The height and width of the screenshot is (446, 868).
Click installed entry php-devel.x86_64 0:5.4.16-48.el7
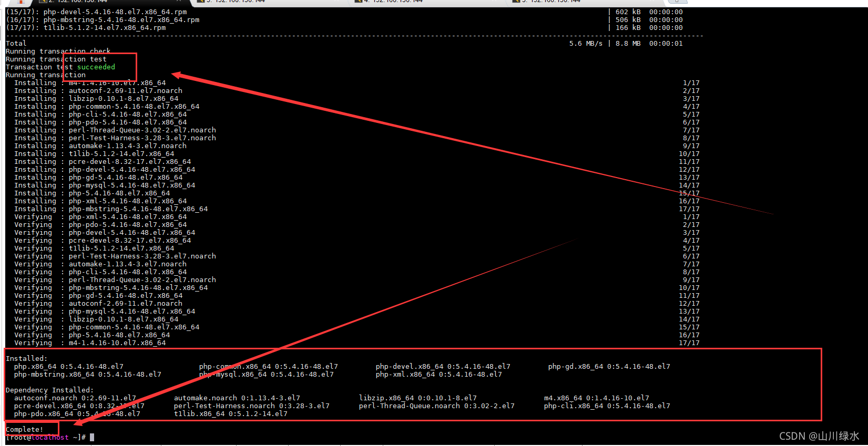[x=443, y=366]
